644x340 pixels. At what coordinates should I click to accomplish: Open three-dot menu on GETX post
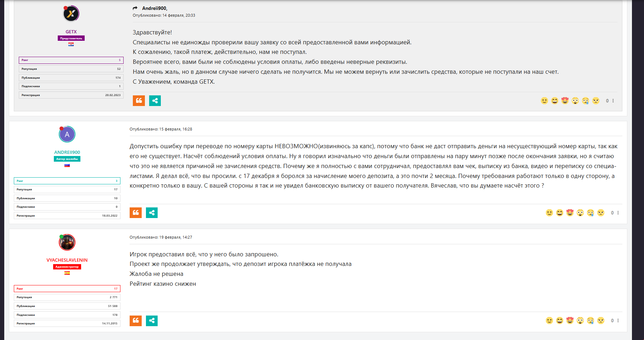click(x=613, y=101)
